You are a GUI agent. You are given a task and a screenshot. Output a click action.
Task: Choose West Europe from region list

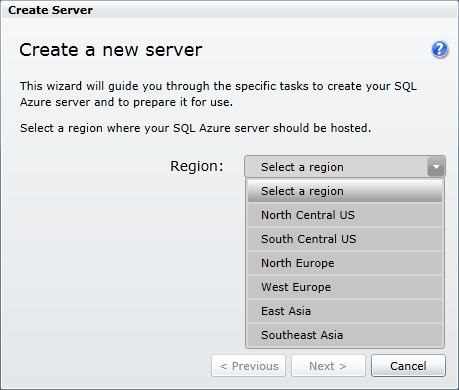tap(345, 287)
